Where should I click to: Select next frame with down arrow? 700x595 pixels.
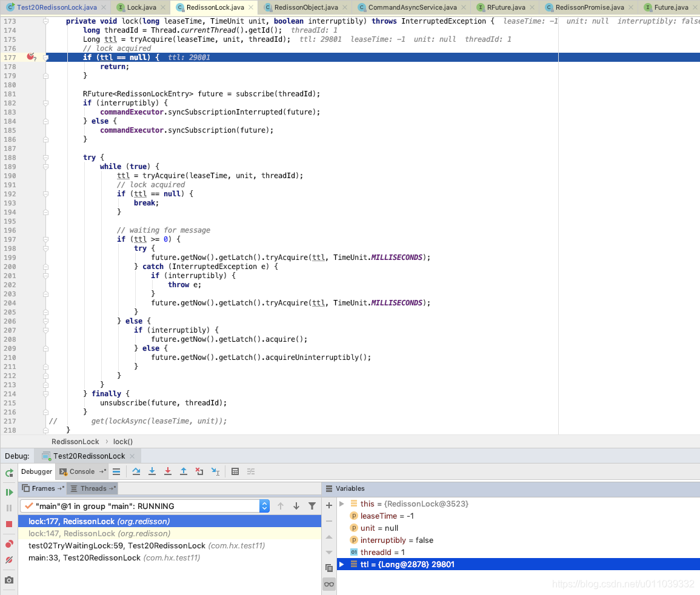pyautogui.click(x=296, y=506)
